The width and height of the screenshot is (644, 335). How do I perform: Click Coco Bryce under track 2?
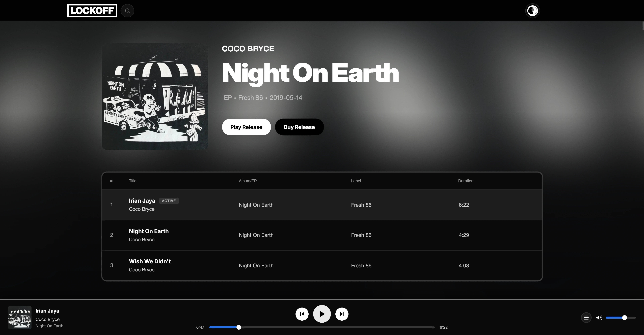coord(142,239)
